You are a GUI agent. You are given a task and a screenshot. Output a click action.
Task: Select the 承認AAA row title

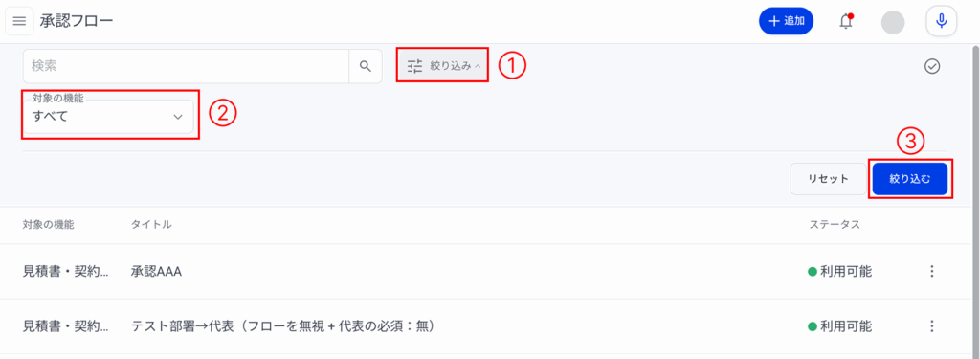(156, 272)
